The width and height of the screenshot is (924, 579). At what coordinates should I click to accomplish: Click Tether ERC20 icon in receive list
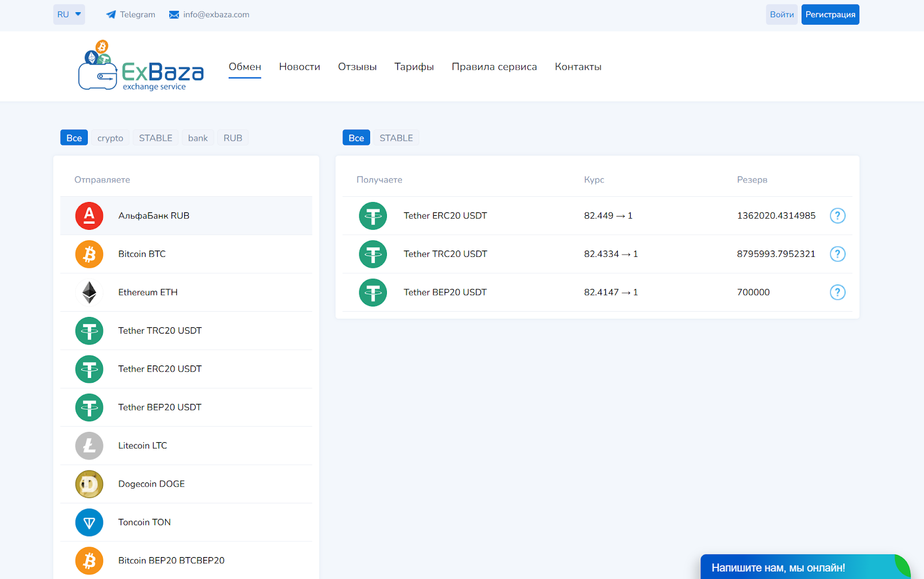click(373, 216)
